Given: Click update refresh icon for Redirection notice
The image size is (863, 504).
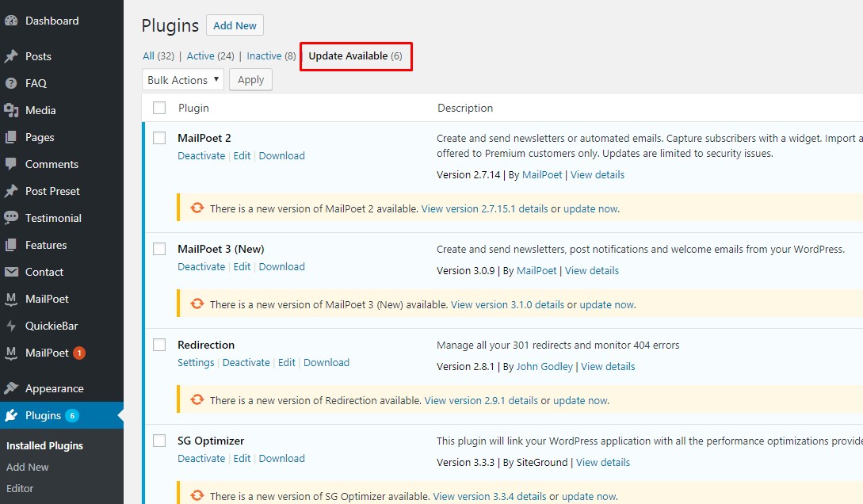Looking at the screenshot, I should tap(197, 399).
